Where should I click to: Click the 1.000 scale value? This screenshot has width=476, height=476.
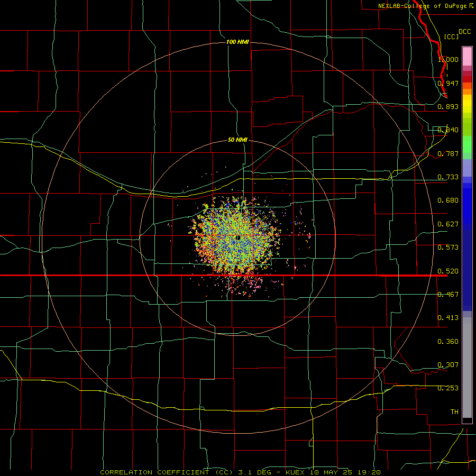(448, 59)
